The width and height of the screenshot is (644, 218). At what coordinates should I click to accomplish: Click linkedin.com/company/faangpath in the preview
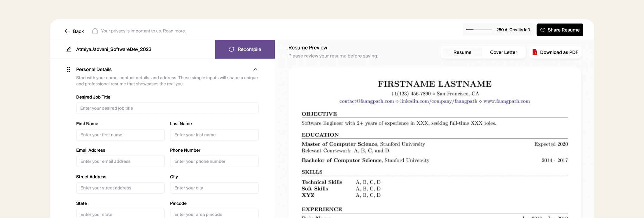click(x=439, y=101)
